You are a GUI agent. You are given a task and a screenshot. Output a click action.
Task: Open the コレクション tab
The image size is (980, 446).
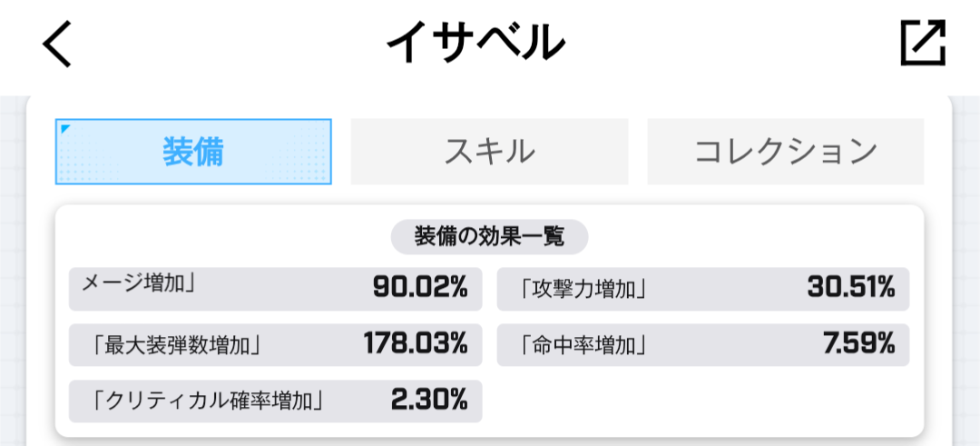coord(785,152)
